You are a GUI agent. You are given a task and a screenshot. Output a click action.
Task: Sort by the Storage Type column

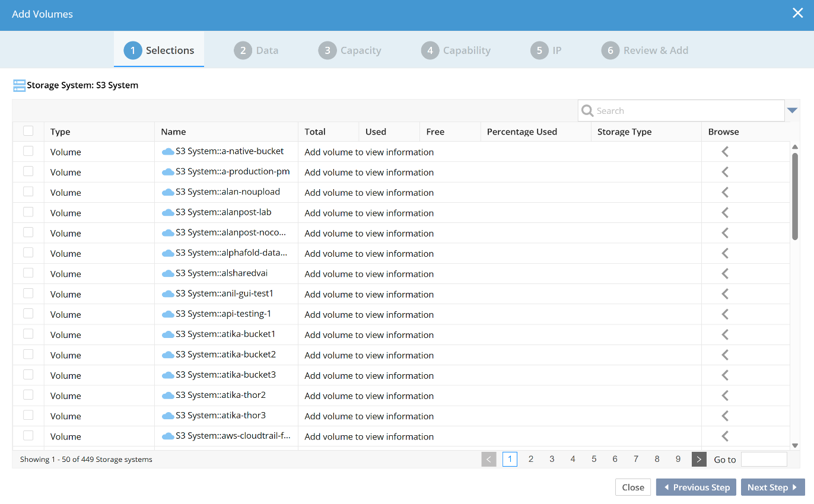click(x=646, y=132)
